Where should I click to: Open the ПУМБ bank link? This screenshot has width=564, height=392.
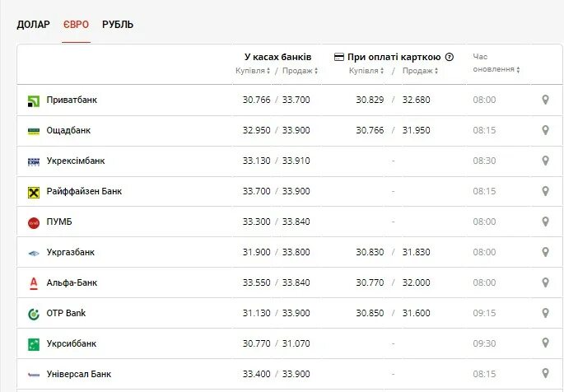(x=59, y=222)
